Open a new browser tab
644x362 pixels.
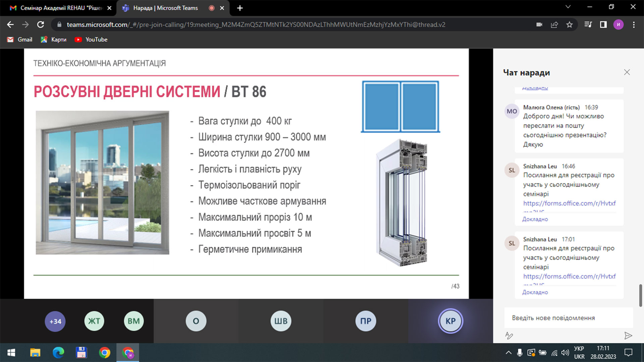tap(240, 8)
